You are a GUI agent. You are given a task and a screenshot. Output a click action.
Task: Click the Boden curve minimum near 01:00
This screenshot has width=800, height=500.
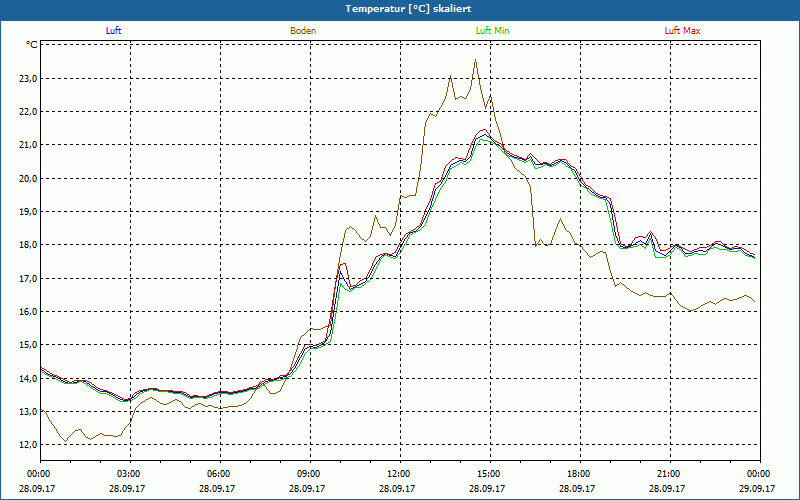tap(65, 441)
